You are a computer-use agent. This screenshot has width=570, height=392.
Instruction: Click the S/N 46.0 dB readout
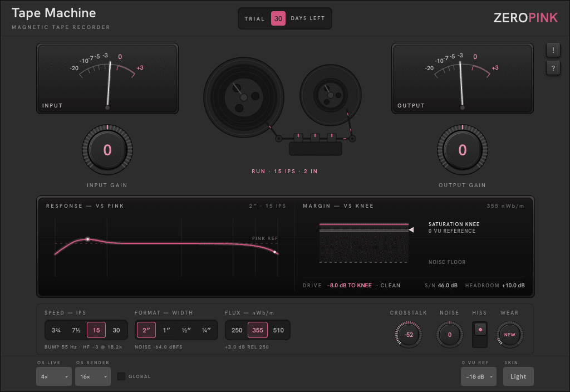[441, 286]
